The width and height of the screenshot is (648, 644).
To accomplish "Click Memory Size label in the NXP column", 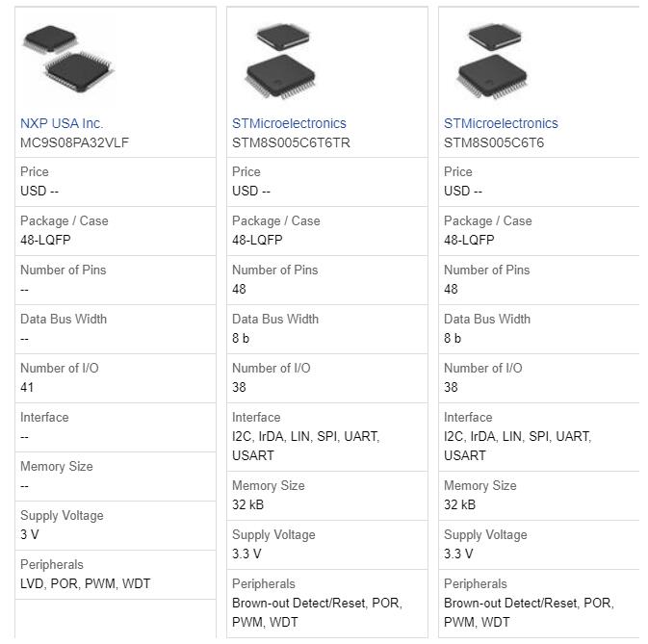I will [x=57, y=466].
